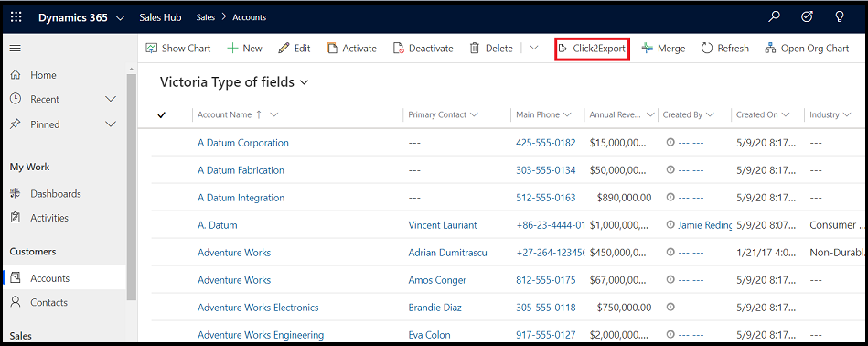This screenshot has width=868, height=346.
Task: Open the Industry column dropdown
Action: click(847, 114)
